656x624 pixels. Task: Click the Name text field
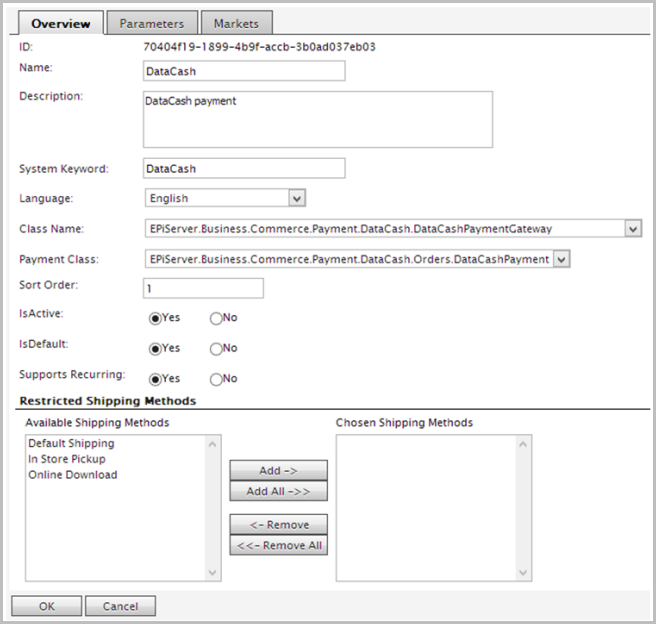click(244, 70)
